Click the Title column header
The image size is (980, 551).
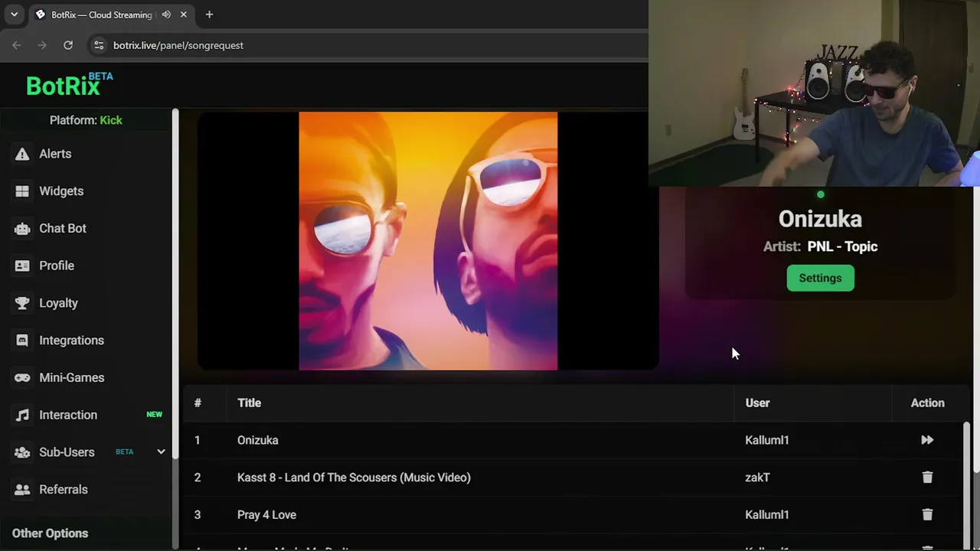[x=249, y=403]
